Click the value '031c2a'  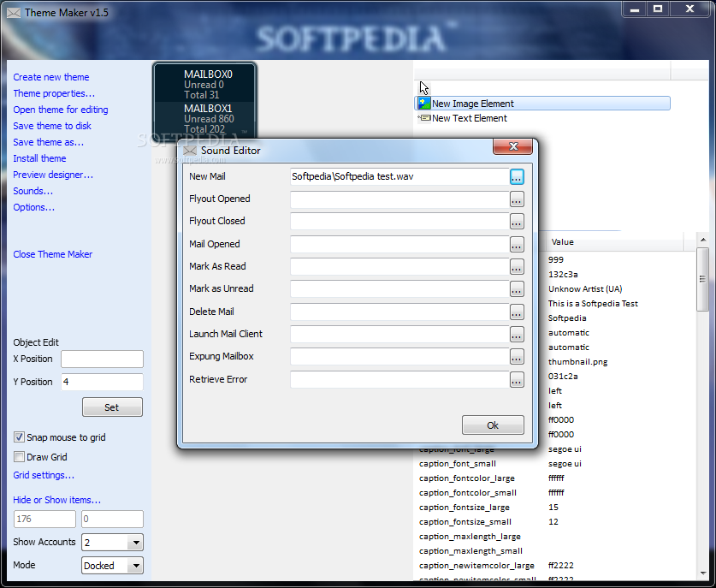click(x=563, y=376)
